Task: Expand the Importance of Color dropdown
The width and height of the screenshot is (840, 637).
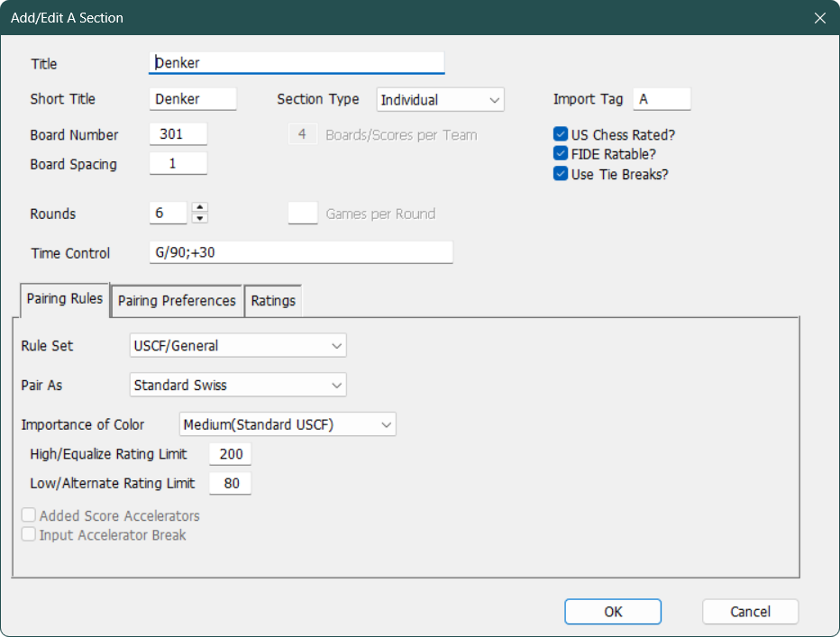Action: (288, 424)
